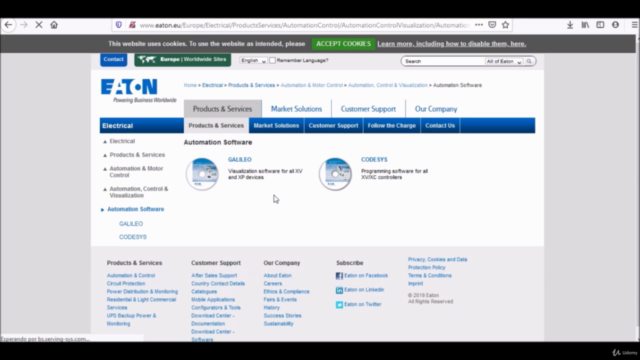Click into the Eaton Search input field
This screenshot has height=360, width=640.
pyautogui.click(x=444, y=61)
